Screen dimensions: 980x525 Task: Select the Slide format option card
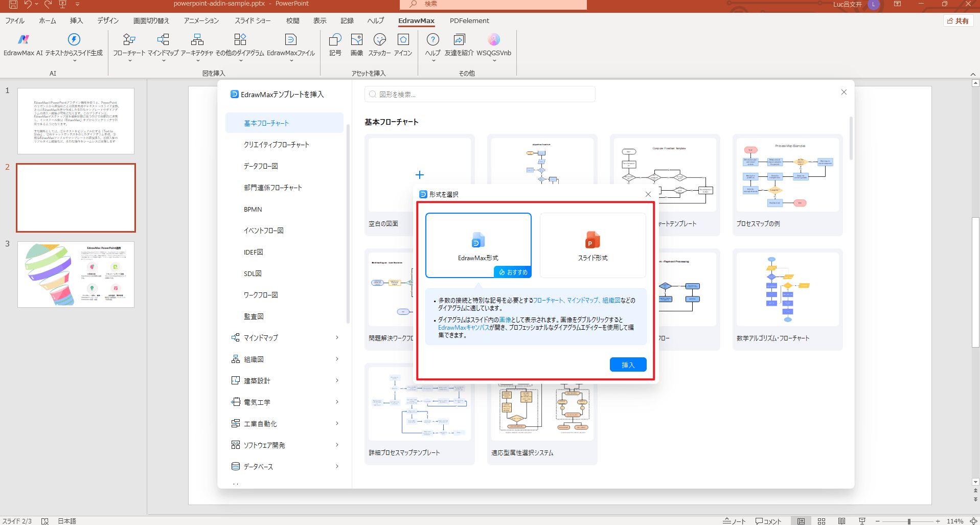click(592, 245)
